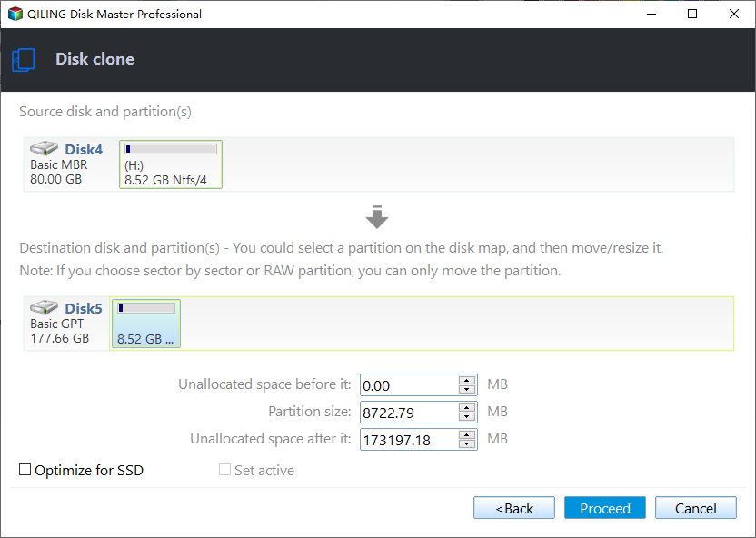
Task: Enable Optimize for SSD checkbox
Action: tap(25, 470)
